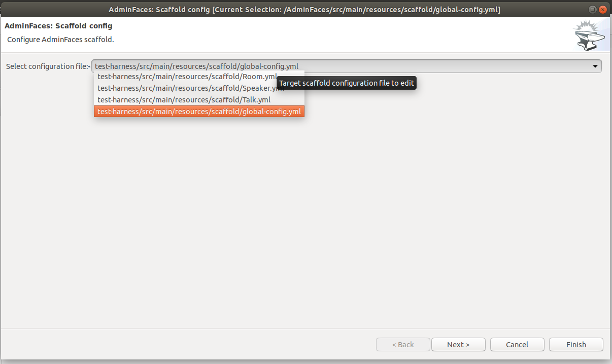612x364 pixels.
Task: Click the JBoss Forge anvil logo
Action: 589,35
